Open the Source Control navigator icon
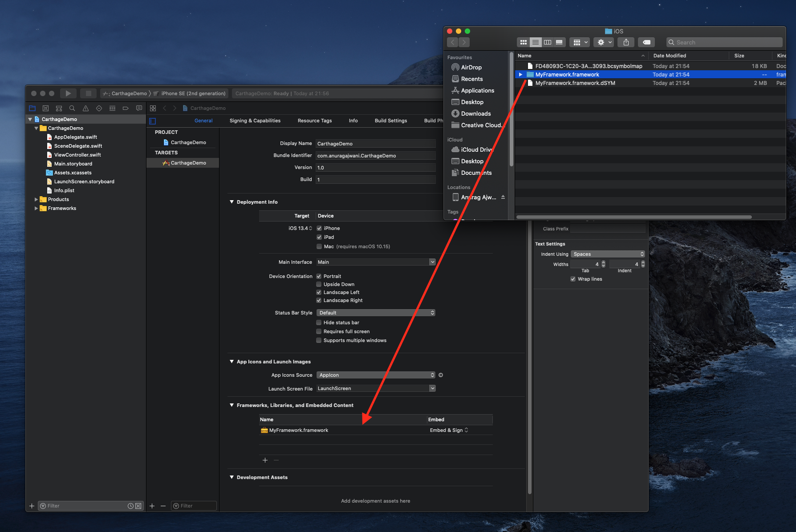 pyautogui.click(x=45, y=108)
